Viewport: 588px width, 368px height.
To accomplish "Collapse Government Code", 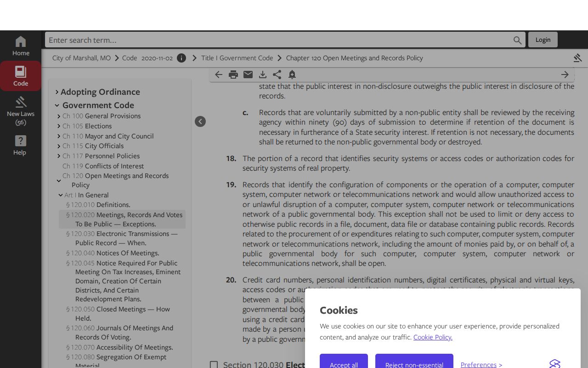I will coord(57,105).
